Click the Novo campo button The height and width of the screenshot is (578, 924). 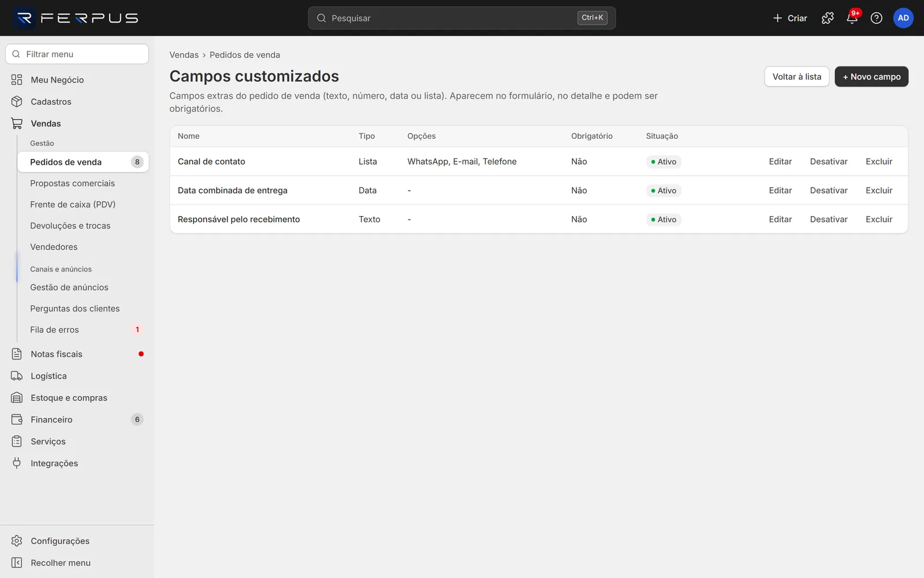pyautogui.click(x=871, y=76)
